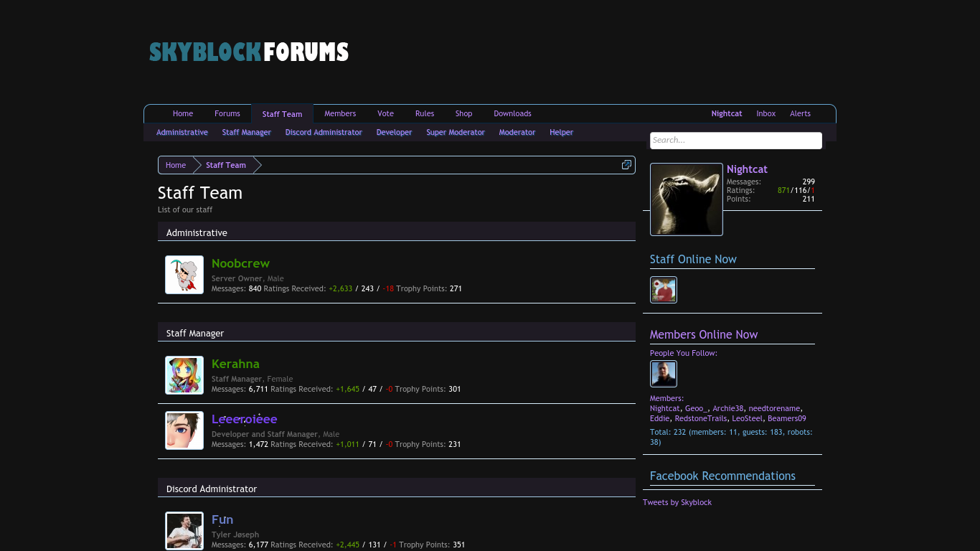Click the 'Staff Team' page title
The image size is (980, 551).
tap(200, 193)
